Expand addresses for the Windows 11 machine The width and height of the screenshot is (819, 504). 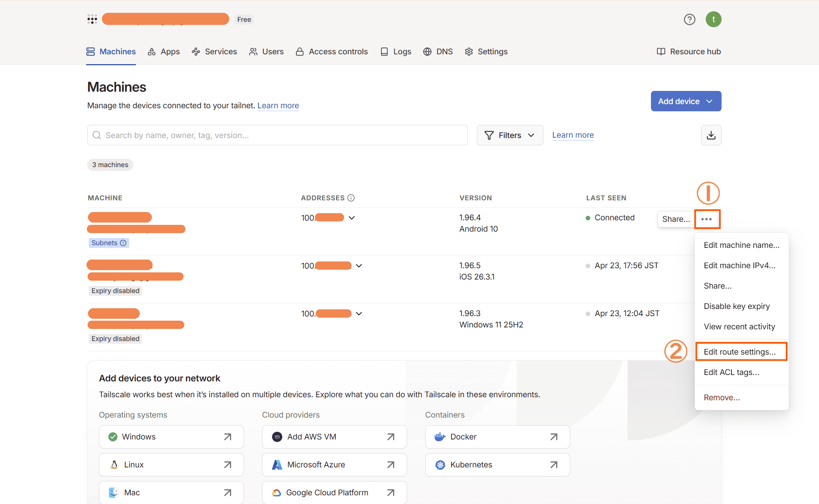[359, 313]
